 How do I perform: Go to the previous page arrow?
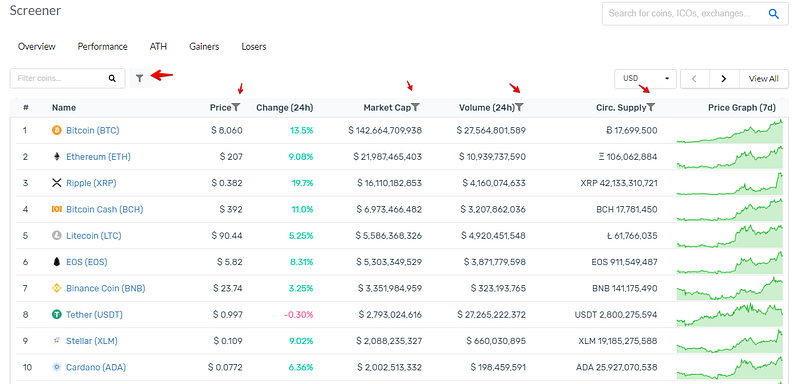(694, 79)
